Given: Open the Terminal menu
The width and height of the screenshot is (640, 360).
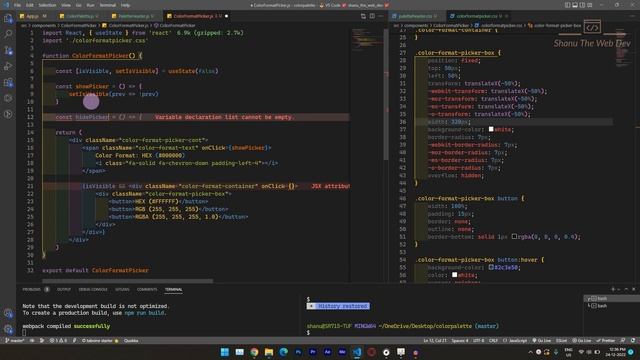Looking at the screenshot, I should 107,5.
